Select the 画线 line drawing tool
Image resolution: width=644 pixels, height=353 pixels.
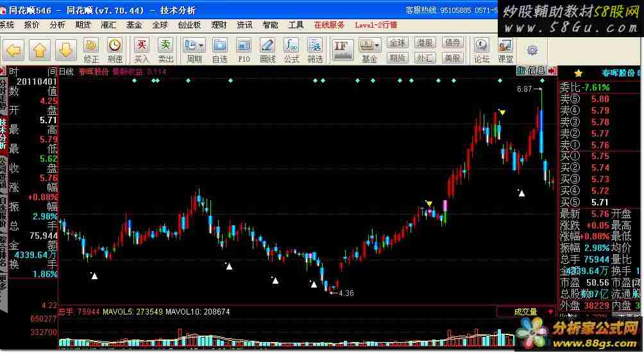click(x=267, y=51)
